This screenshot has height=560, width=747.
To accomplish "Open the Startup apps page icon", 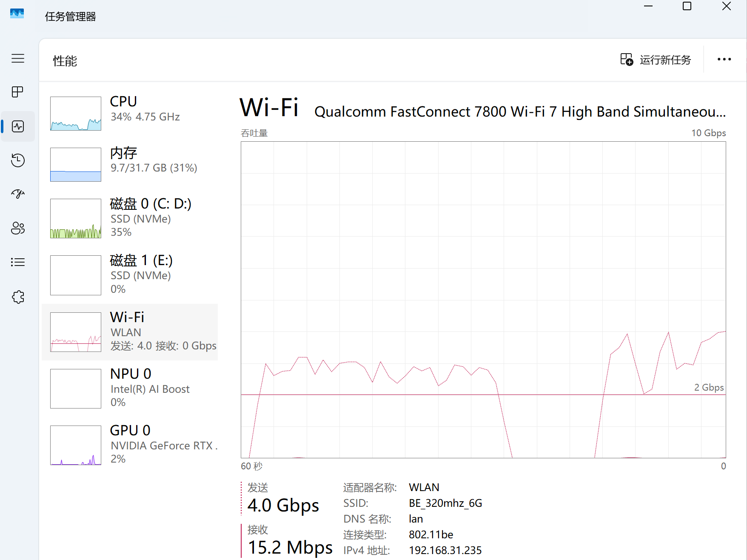I will 18,194.
